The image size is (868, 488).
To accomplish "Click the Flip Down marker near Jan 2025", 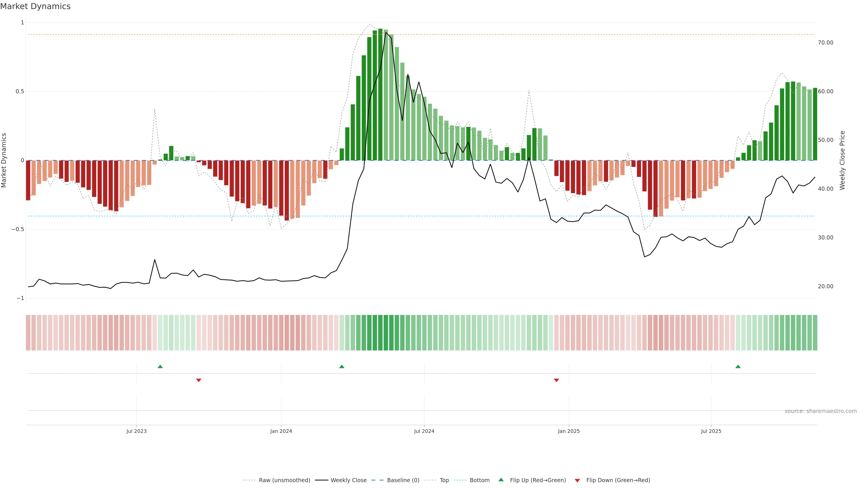I will 556,380.
